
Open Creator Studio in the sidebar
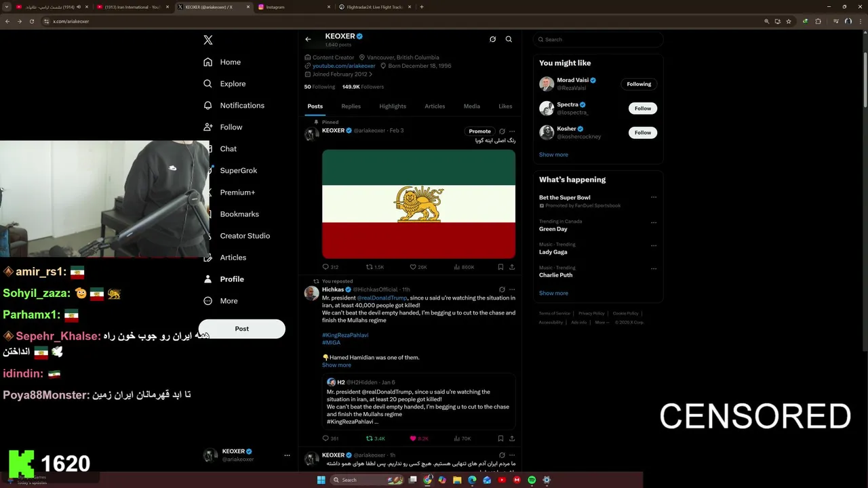[x=245, y=235]
